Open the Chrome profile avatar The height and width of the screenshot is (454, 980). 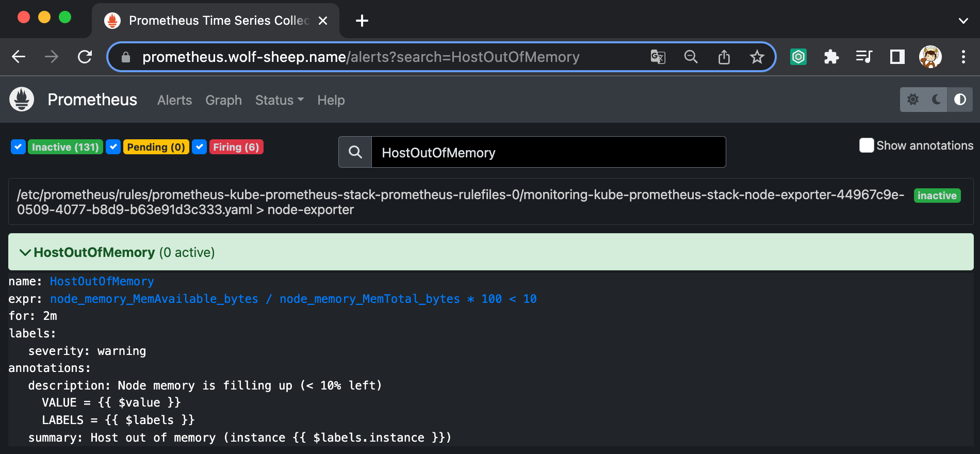click(x=930, y=57)
